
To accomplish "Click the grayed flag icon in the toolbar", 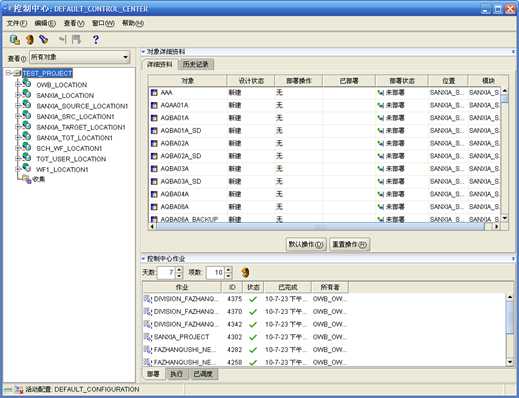I will (77, 40).
